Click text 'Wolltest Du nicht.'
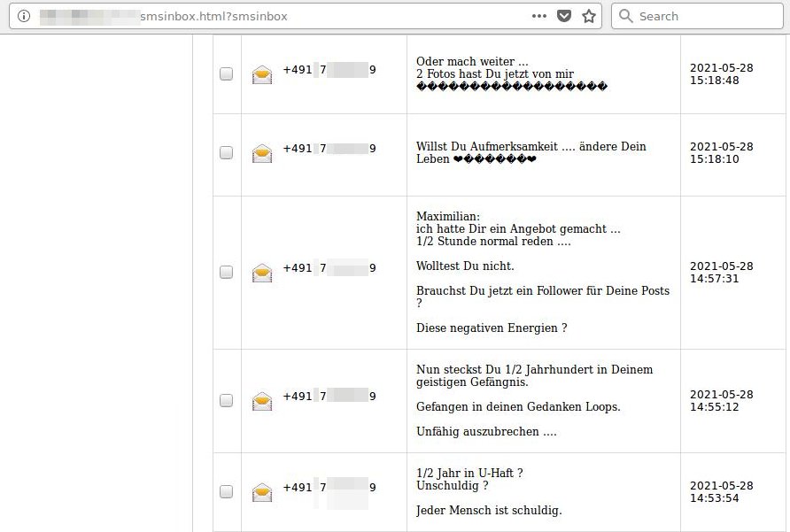This screenshot has width=790, height=532. 465,266
